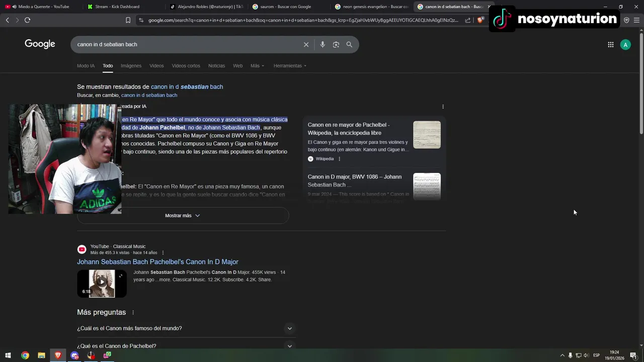
Task: Open the 'Más preguntas' three-dot menu
Action: (x=133, y=313)
